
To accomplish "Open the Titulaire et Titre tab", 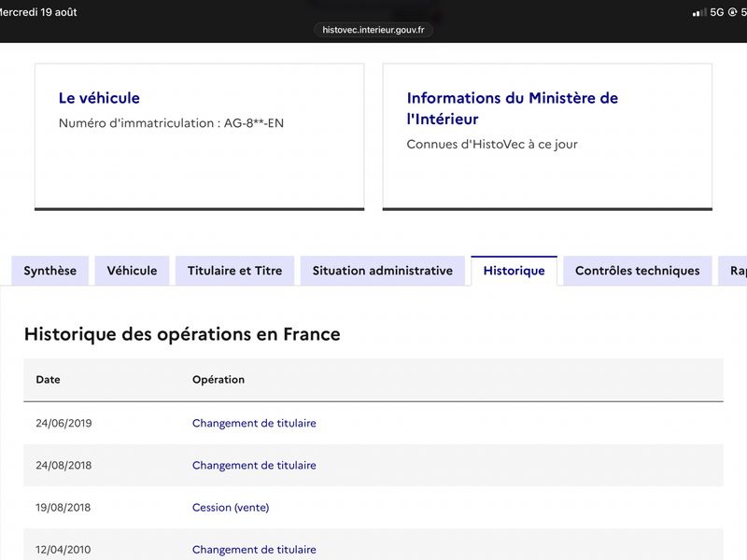I will [x=235, y=271].
